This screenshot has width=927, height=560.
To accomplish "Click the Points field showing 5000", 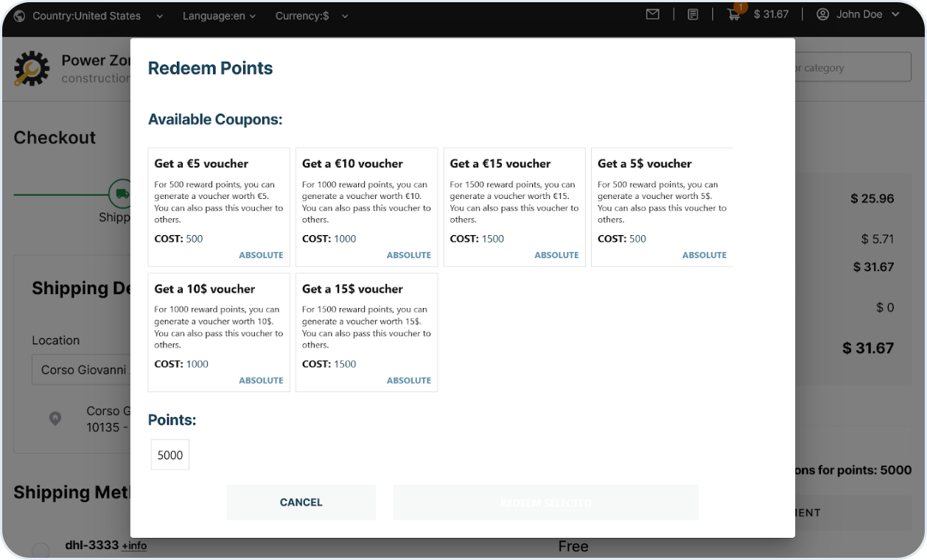I will point(170,455).
